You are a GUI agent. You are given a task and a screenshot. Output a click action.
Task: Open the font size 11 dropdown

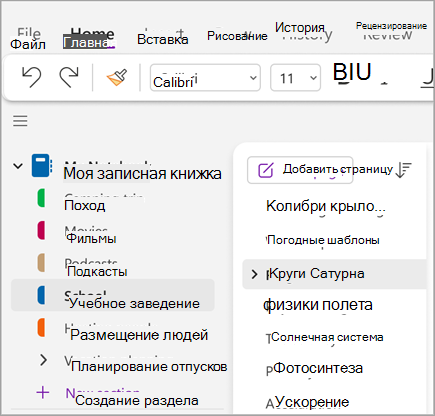pyautogui.click(x=295, y=78)
